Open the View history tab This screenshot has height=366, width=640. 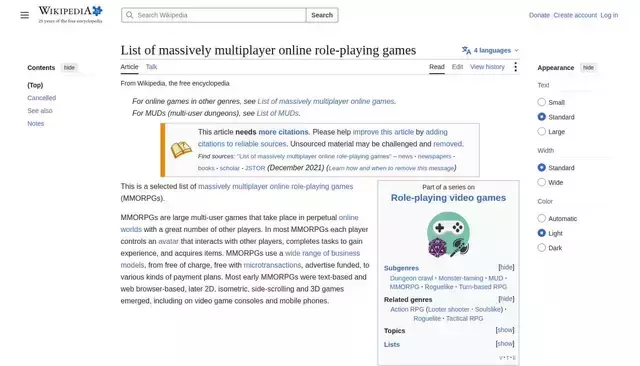[487, 67]
